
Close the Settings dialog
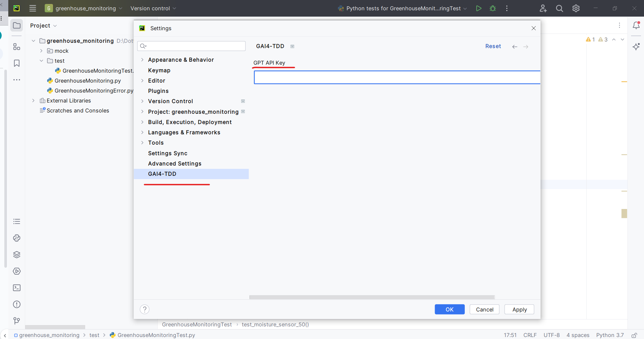(533, 28)
